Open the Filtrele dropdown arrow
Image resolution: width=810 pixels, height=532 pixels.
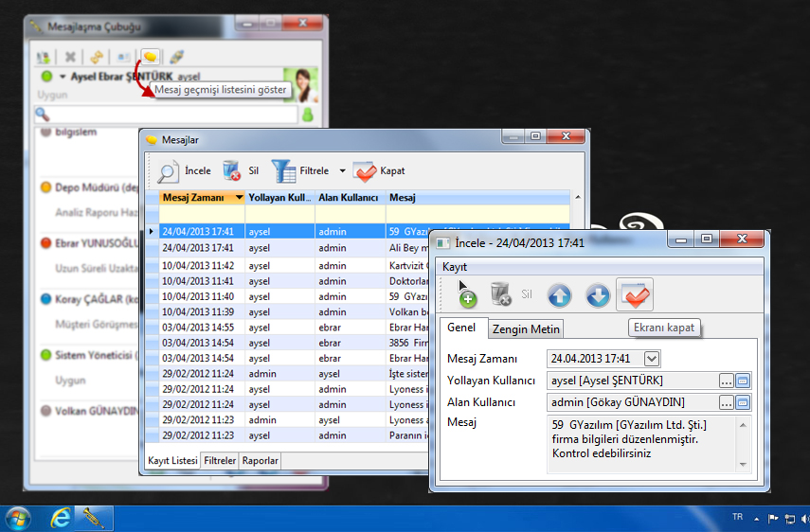click(339, 171)
